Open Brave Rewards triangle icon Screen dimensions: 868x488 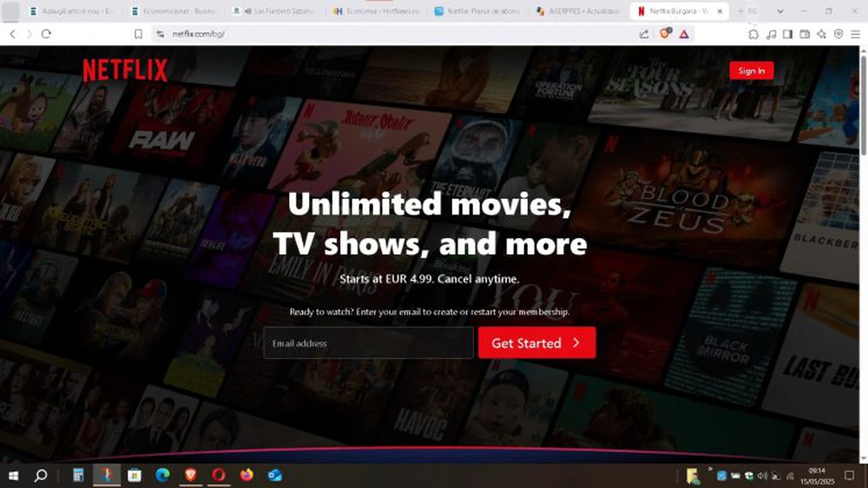pos(684,34)
